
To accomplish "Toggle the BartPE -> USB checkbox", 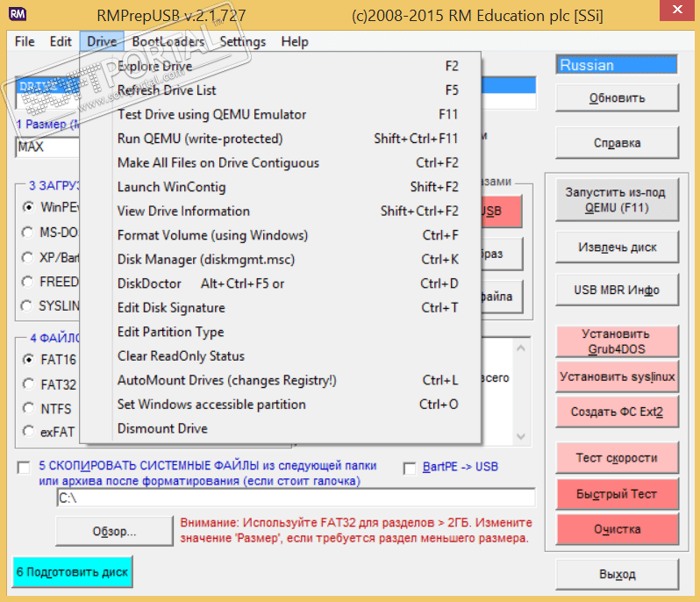I will (410, 469).
